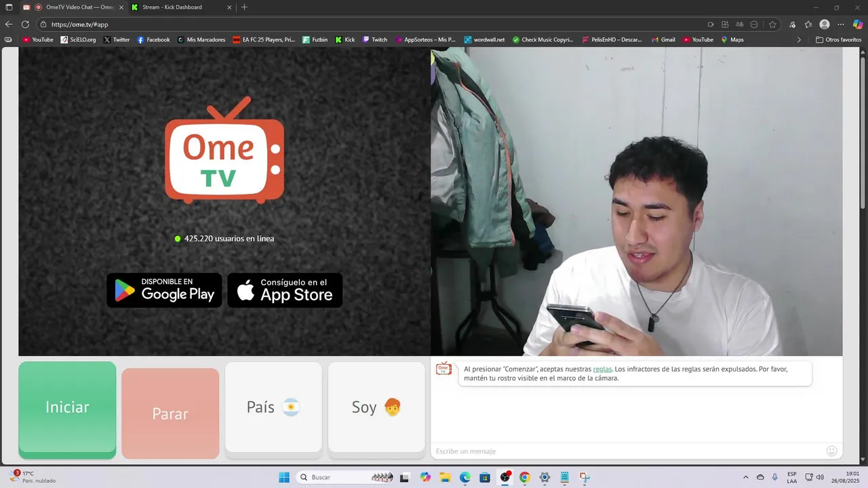868x488 pixels.
Task: Open the Gmail bookmark
Action: coord(663,39)
